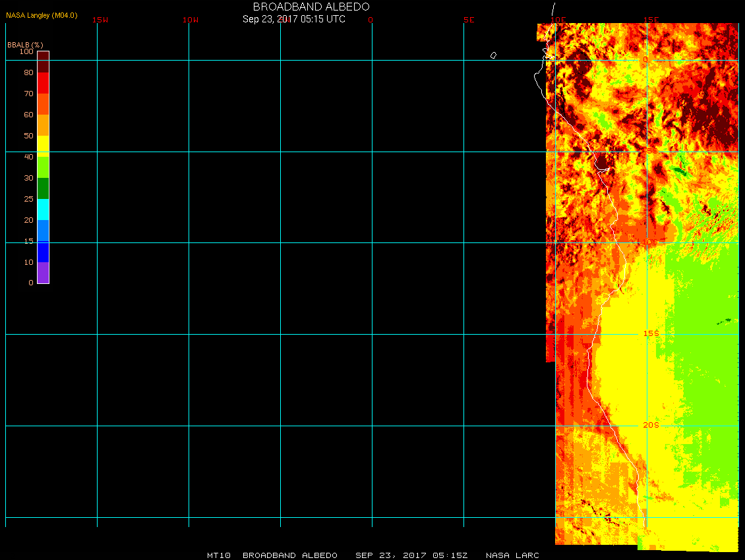Screen dimensions: 745x560
Task: Click the purple swatch in the albedo color bar
Action: click(43, 273)
